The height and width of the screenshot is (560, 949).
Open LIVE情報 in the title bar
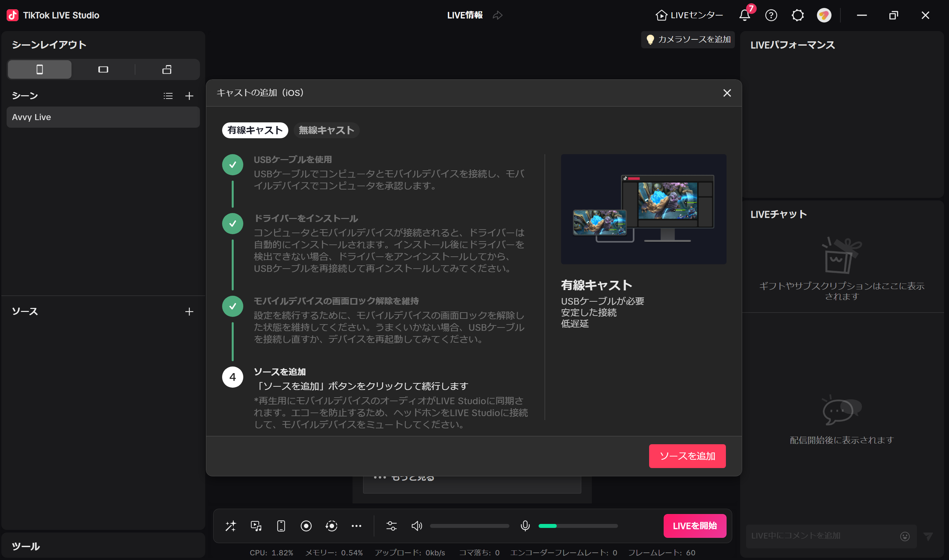pos(465,15)
